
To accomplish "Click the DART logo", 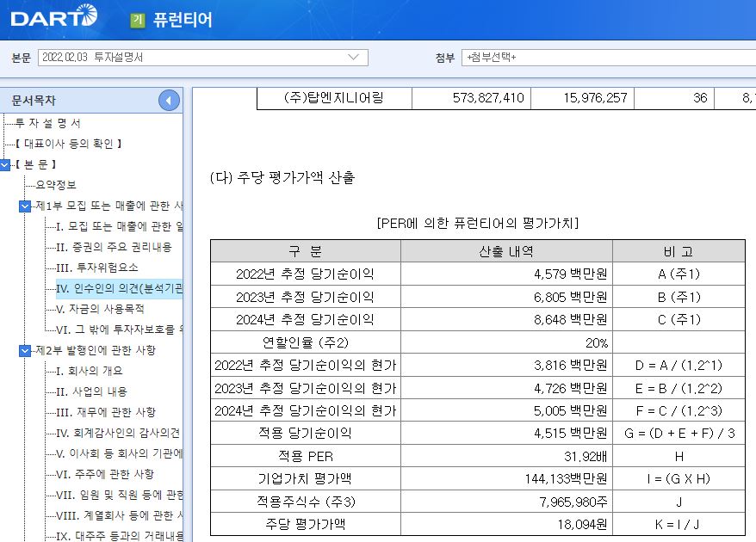I will [53, 15].
